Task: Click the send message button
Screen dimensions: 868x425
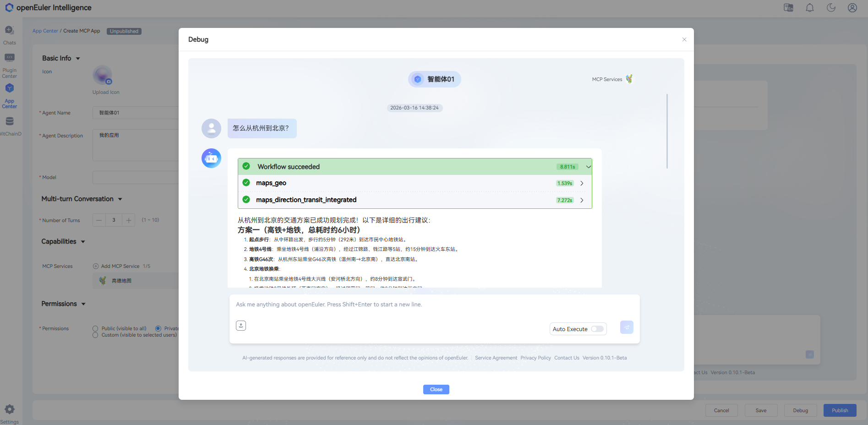Action: click(627, 327)
